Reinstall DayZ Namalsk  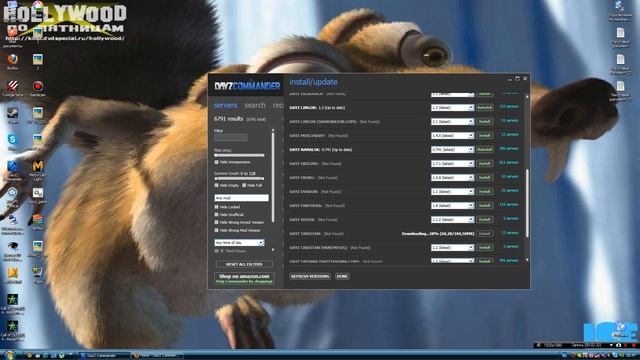point(484,150)
